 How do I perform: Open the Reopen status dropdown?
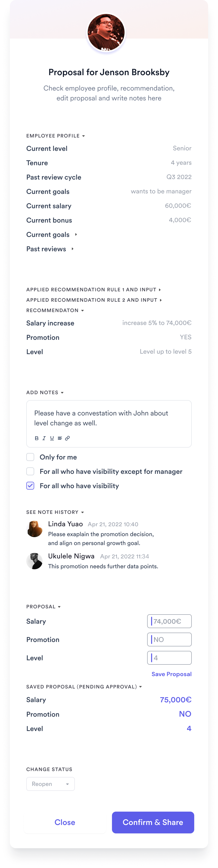click(51, 784)
